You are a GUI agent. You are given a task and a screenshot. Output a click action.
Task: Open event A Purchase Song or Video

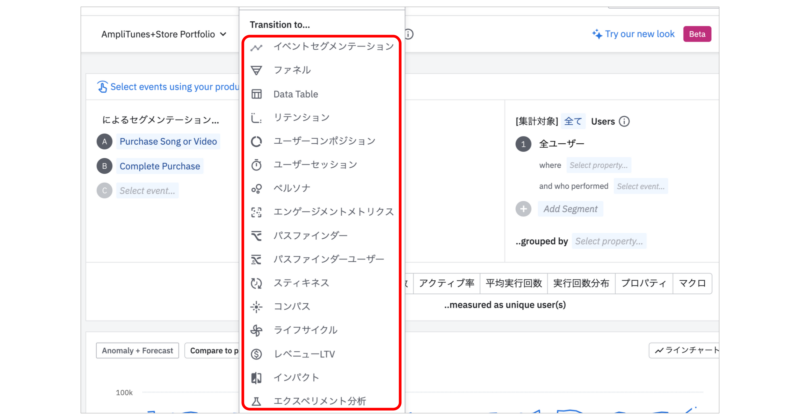point(168,141)
